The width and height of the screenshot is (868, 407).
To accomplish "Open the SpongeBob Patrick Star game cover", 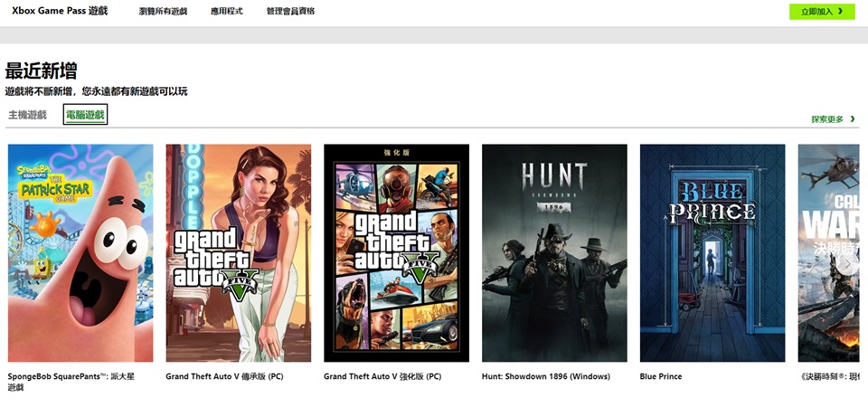I will [80, 253].
